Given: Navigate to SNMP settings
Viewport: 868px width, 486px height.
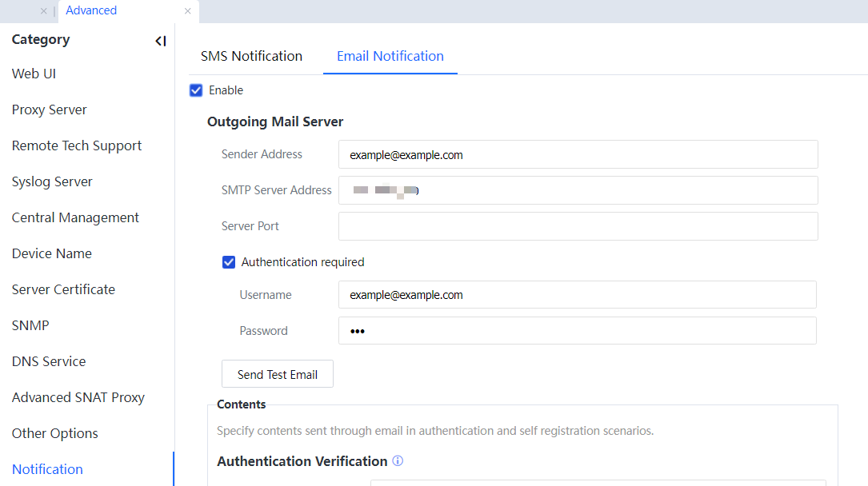Looking at the screenshot, I should pos(30,325).
